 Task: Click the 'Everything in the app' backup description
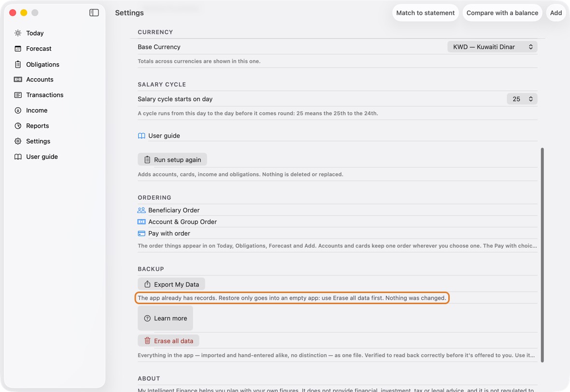[x=336, y=355]
